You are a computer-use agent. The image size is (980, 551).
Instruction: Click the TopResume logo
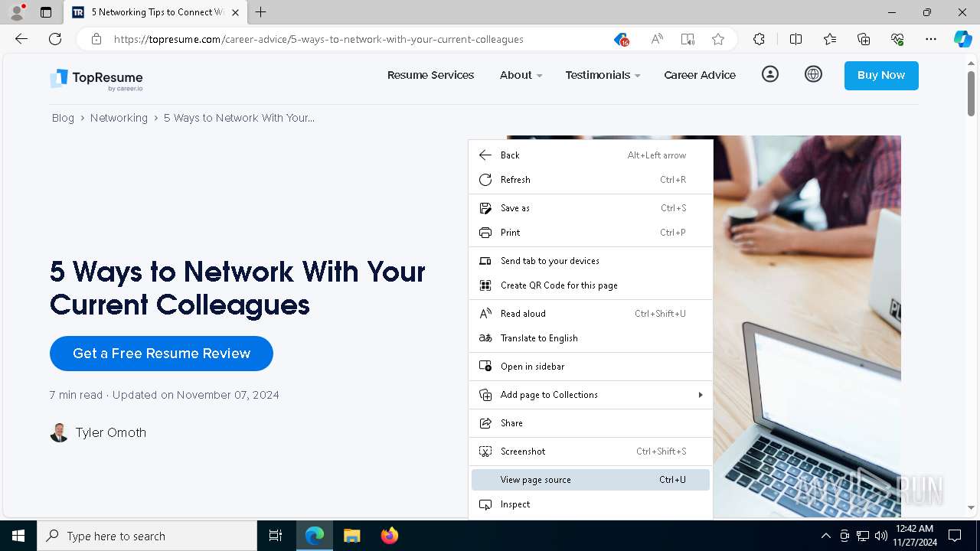pyautogui.click(x=96, y=80)
